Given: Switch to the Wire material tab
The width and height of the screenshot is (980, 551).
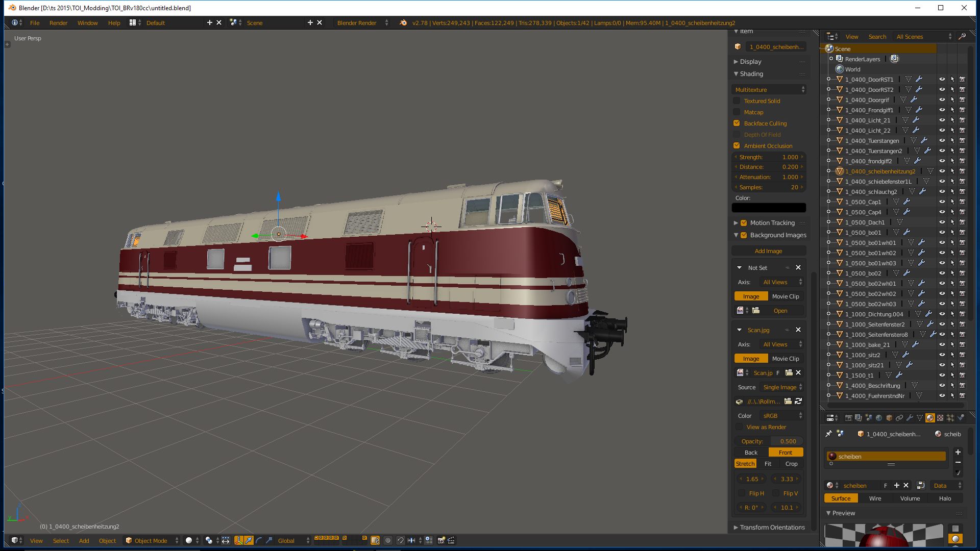Looking at the screenshot, I should [875, 498].
